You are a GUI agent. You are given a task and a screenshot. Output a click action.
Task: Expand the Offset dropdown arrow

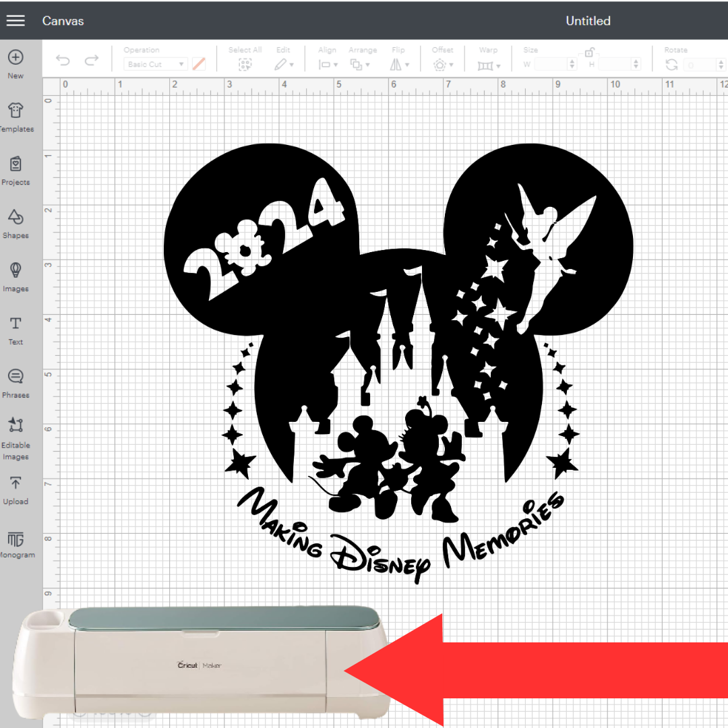pyautogui.click(x=451, y=65)
